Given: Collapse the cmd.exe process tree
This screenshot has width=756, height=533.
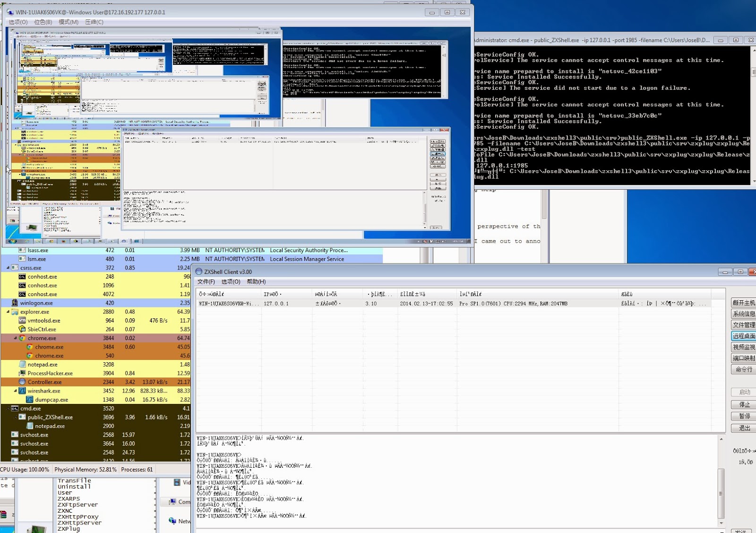Looking at the screenshot, I should (x=8, y=409).
